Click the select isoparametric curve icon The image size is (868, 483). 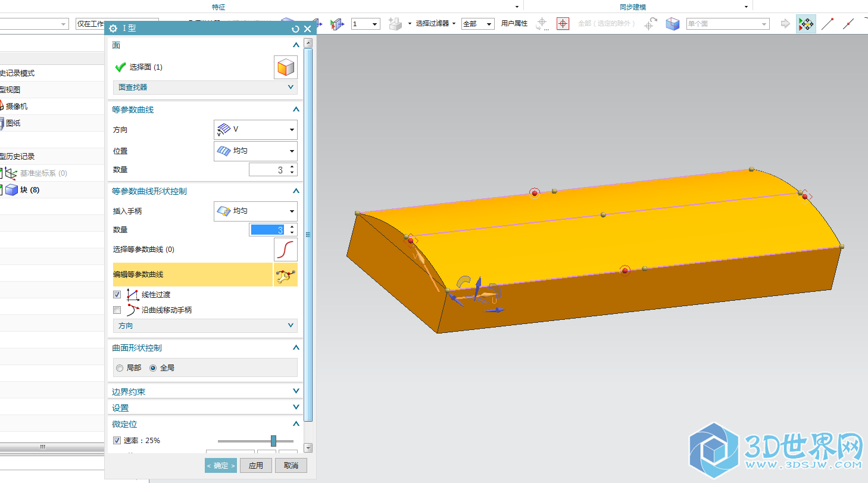coord(286,250)
